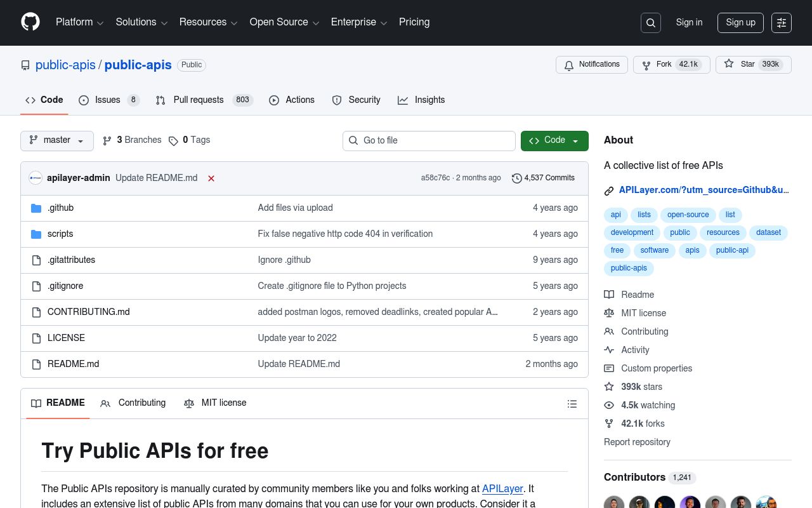Open the search icon in the header
This screenshot has width=812, height=508.
point(650,22)
